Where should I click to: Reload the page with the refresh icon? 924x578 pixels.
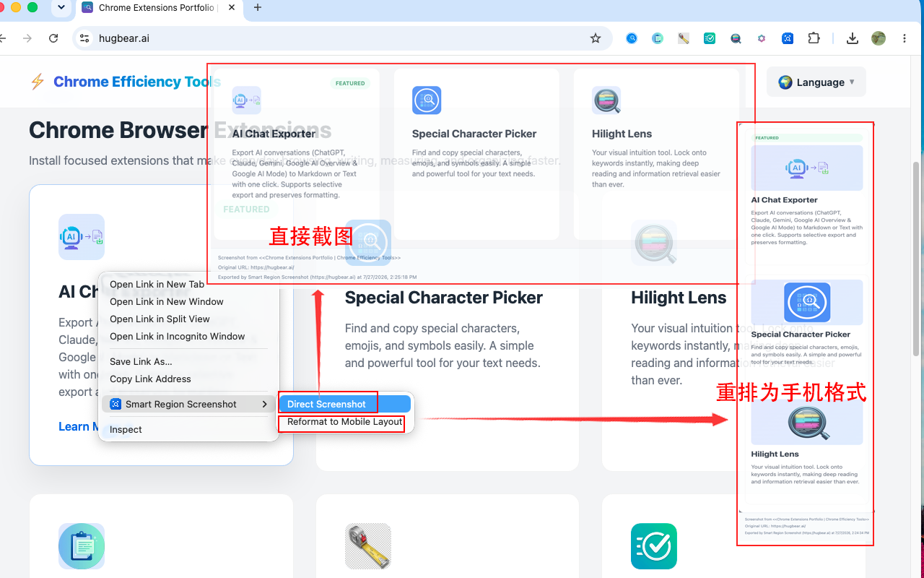(x=53, y=38)
